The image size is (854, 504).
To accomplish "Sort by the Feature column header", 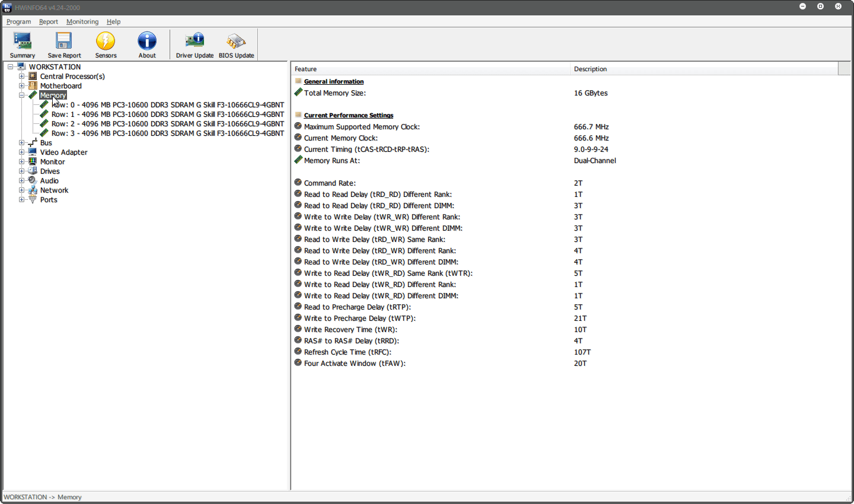I will 431,69.
